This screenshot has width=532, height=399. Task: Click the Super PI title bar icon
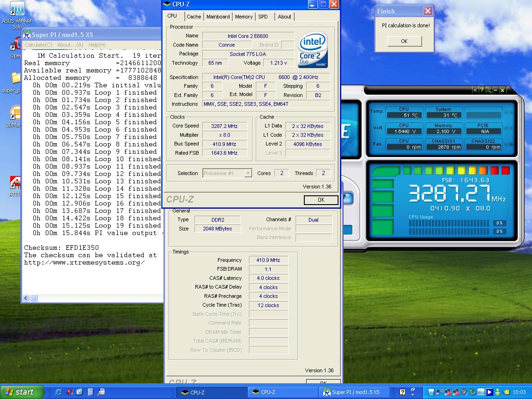point(26,34)
